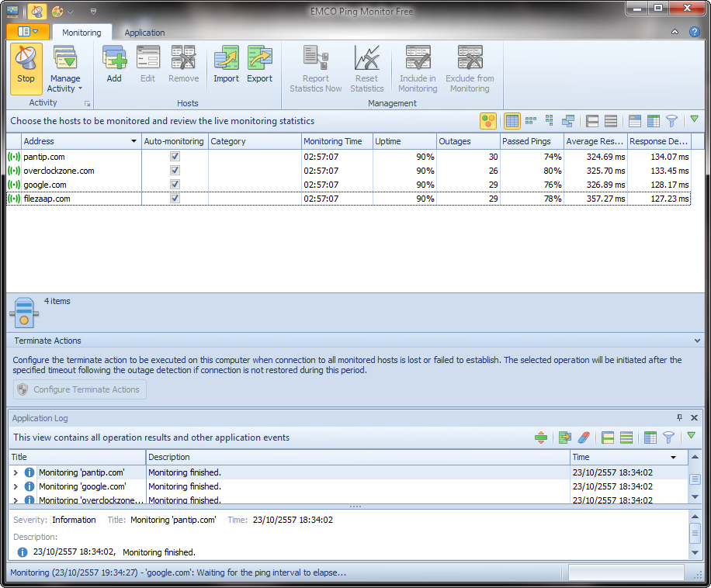The image size is (711, 588).
Task: Click the Report Statistics Now icon
Action: [x=315, y=59]
